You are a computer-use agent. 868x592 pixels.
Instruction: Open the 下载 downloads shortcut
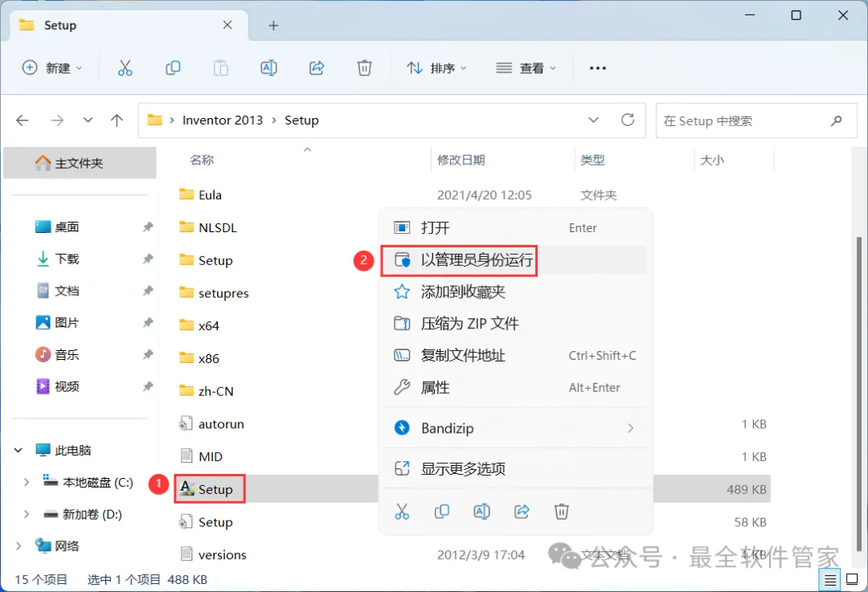(x=67, y=259)
